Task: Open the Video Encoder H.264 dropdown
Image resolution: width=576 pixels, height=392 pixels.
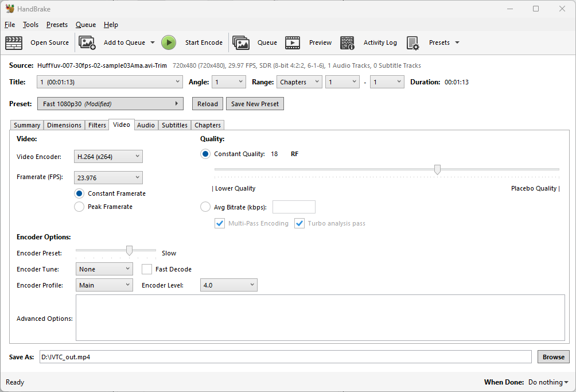Action: 108,157
